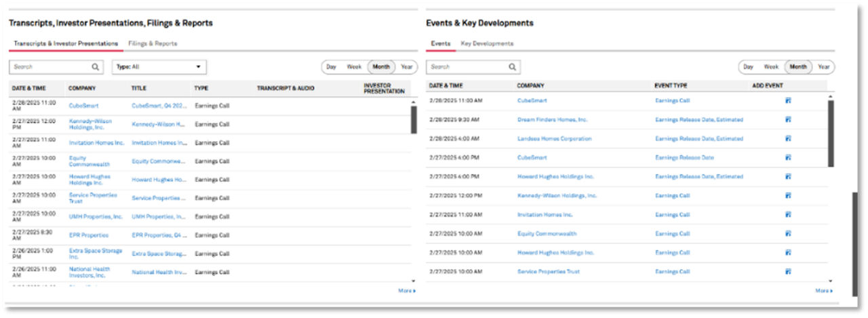Open 'EPR Properties, Q4...' transcript title
This screenshot has height=318, width=868.
click(158, 235)
